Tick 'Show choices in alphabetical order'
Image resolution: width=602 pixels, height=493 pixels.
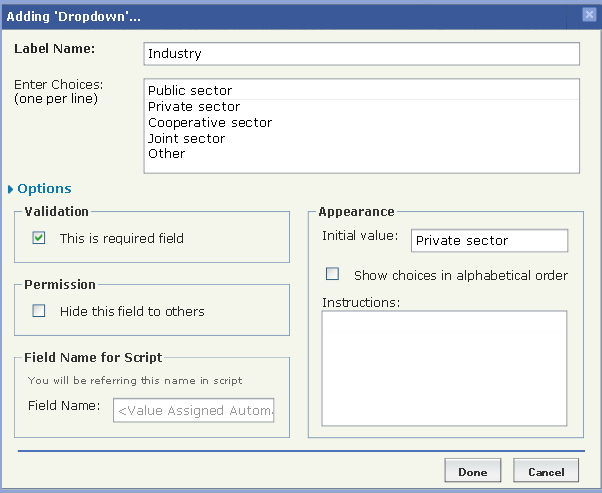333,274
